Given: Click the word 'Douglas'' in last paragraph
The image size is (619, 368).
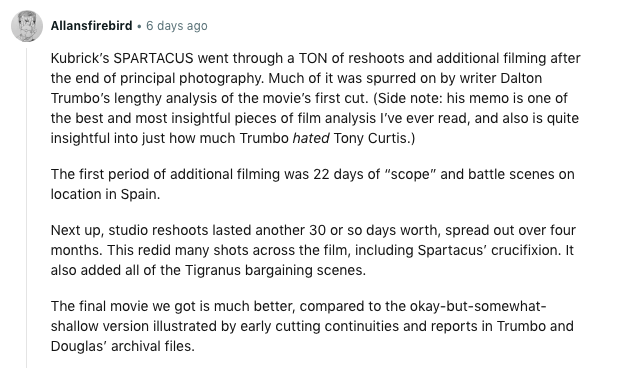Looking at the screenshot, I should point(79,346).
